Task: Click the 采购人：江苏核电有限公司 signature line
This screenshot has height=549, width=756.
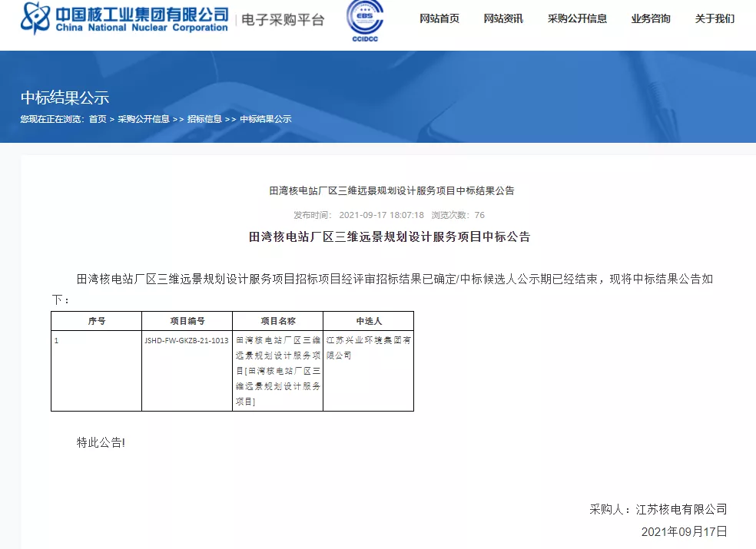Action: point(658,509)
